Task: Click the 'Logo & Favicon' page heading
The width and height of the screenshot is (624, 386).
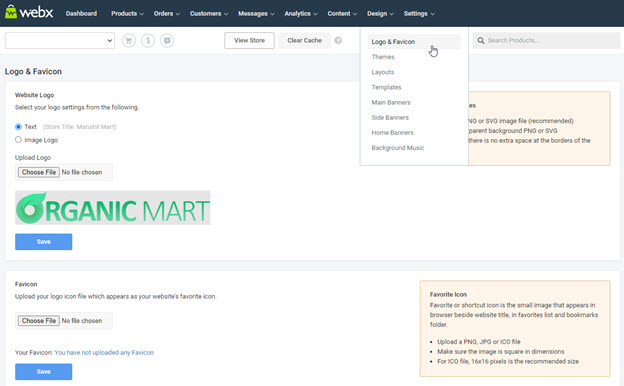Action: (33, 72)
